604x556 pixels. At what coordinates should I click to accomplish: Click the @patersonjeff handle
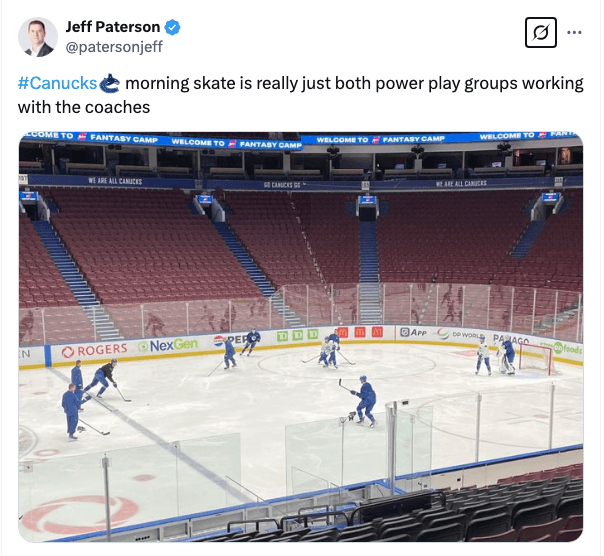click(x=114, y=46)
